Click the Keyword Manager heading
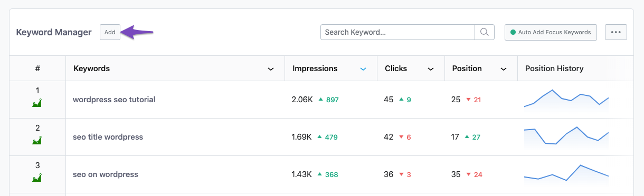This screenshot has height=196, width=644. [x=54, y=32]
